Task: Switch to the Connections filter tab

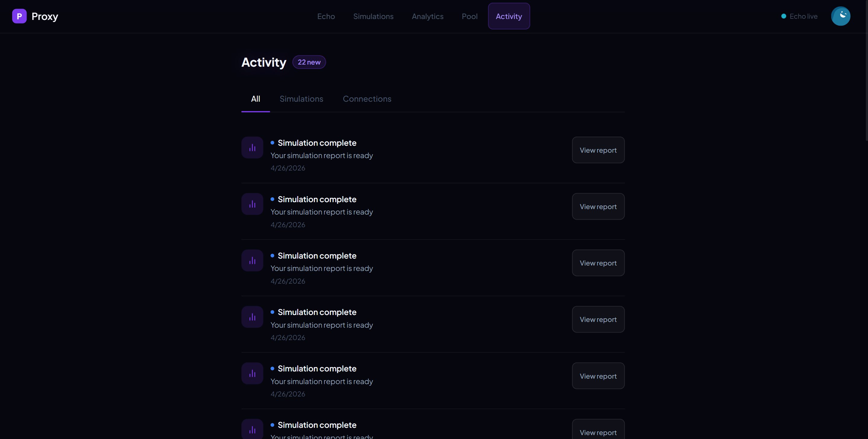Action: [367, 99]
